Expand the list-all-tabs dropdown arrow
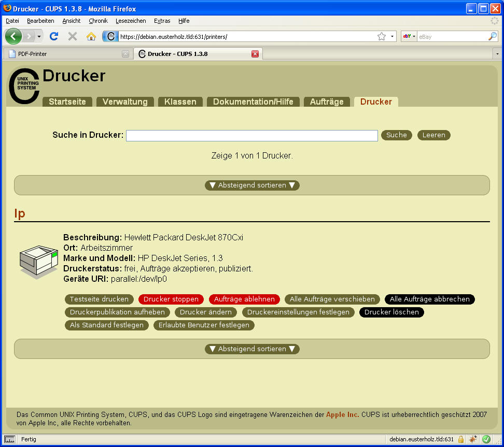The height and width of the screenshot is (447, 504). pyautogui.click(x=497, y=54)
